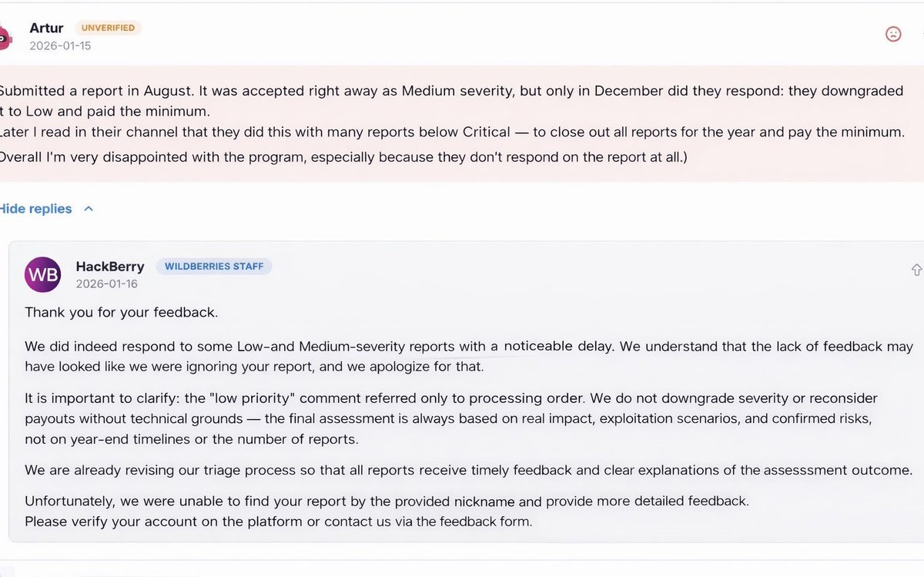The height and width of the screenshot is (577, 924).
Task: Upvote the HackBerry reply with arrow icon
Action: click(x=917, y=270)
